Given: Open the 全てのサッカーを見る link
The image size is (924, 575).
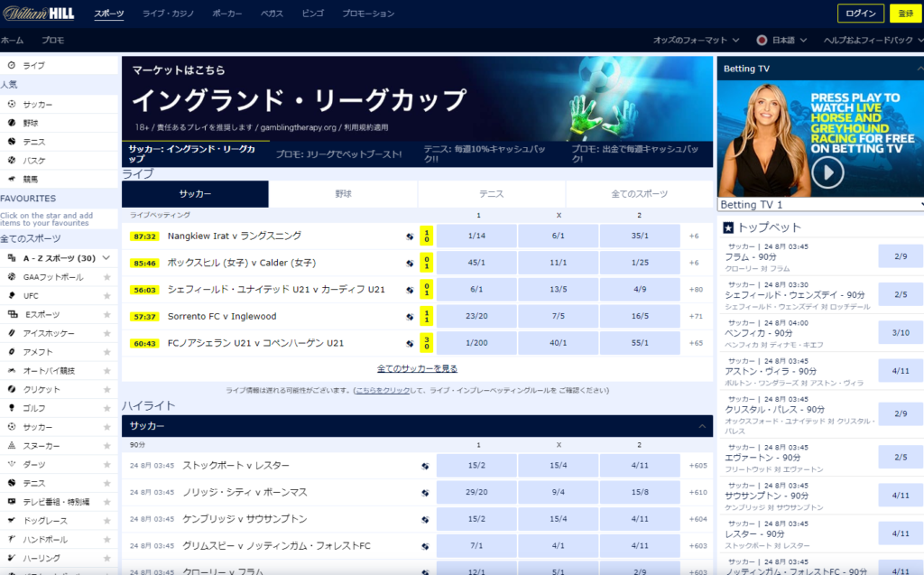Looking at the screenshot, I should (x=417, y=368).
